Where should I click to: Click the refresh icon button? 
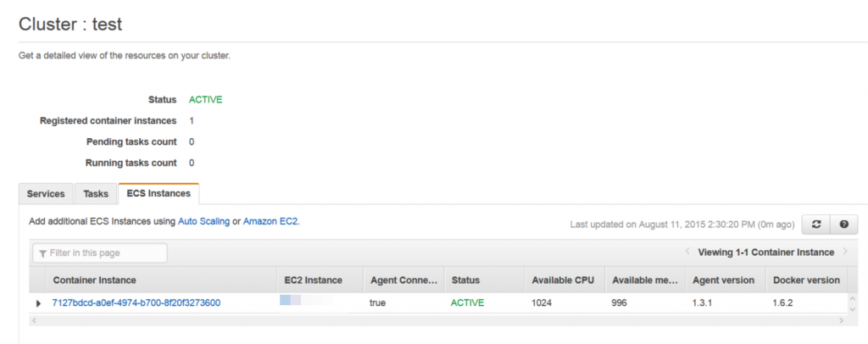(x=815, y=225)
